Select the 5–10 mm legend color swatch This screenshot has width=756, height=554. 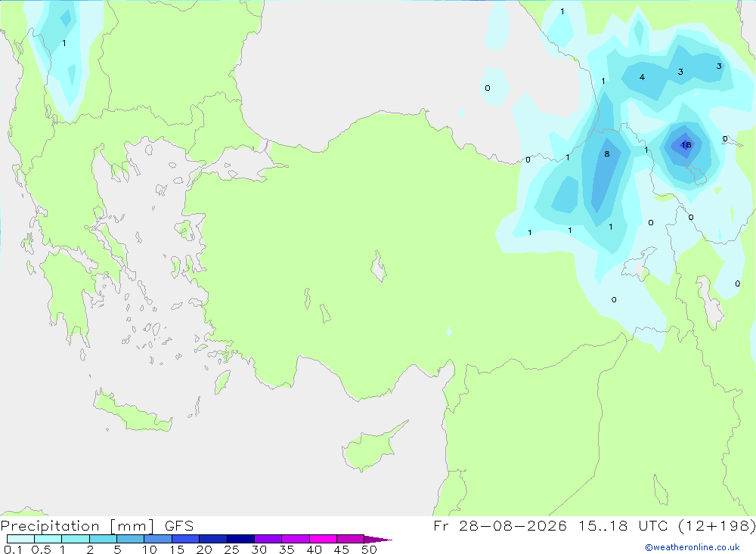click(131, 539)
